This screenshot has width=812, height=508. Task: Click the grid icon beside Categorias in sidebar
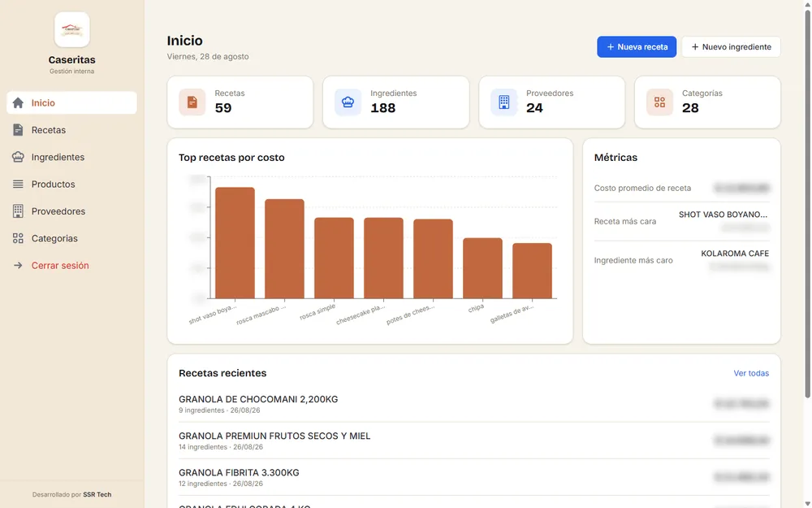click(x=18, y=238)
